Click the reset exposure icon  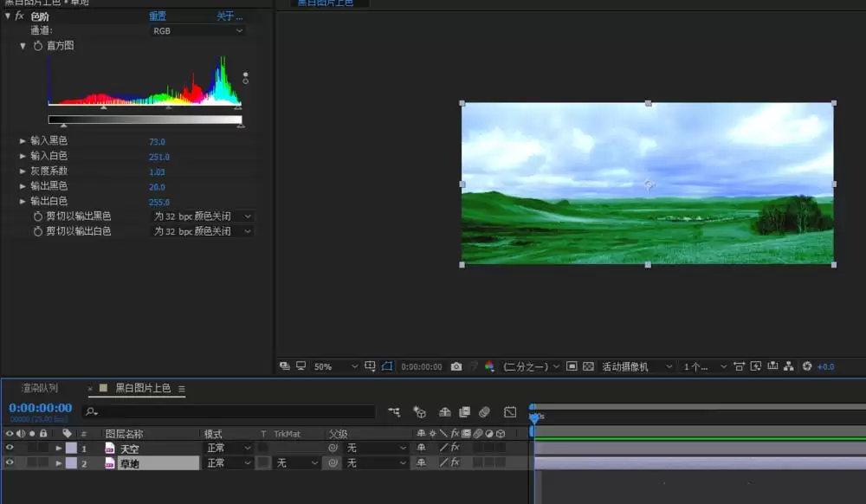[807, 366]
